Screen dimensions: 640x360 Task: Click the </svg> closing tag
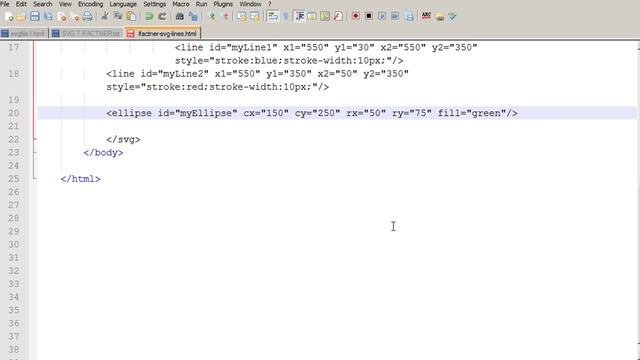[x=123, y=139]
